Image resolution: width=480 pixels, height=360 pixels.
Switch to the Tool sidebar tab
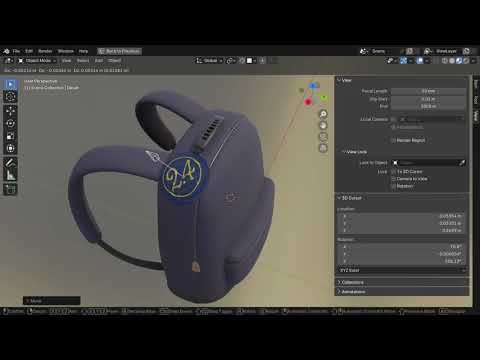coord(476,100)
